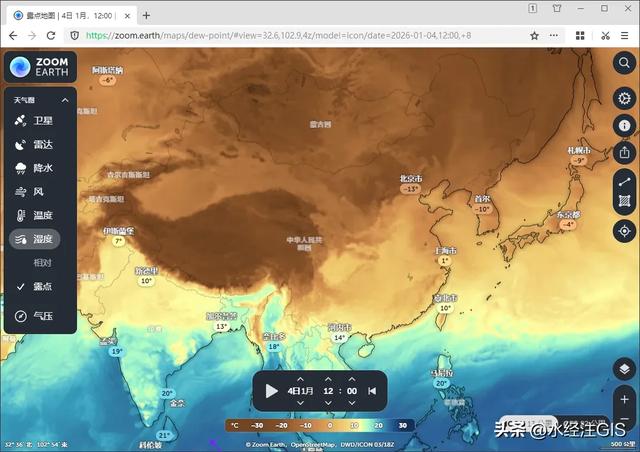Click the scissors screenshot icon

(605, 36)
